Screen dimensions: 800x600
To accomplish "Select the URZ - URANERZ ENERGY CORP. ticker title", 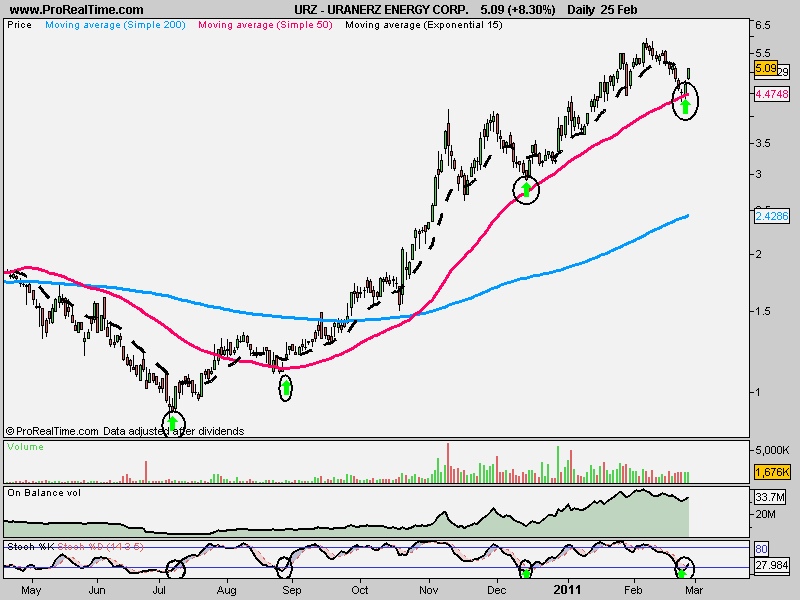I will coord(381,9).
